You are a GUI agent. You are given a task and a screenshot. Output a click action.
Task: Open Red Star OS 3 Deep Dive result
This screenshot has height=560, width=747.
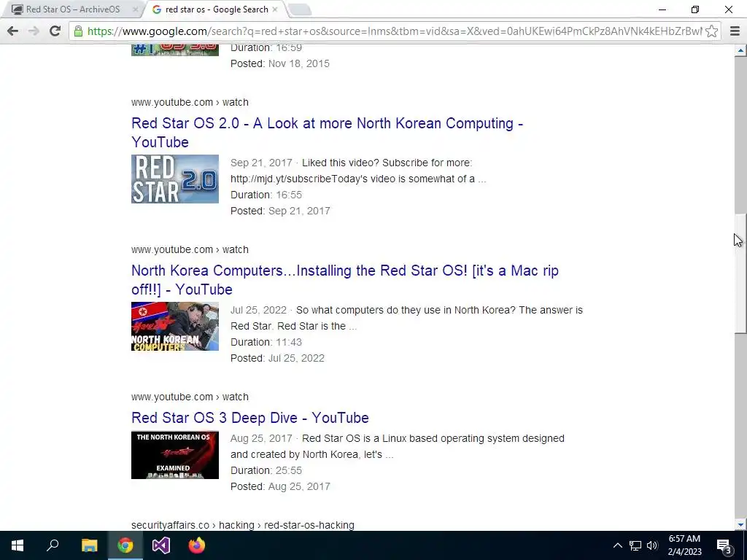(250, 418)
